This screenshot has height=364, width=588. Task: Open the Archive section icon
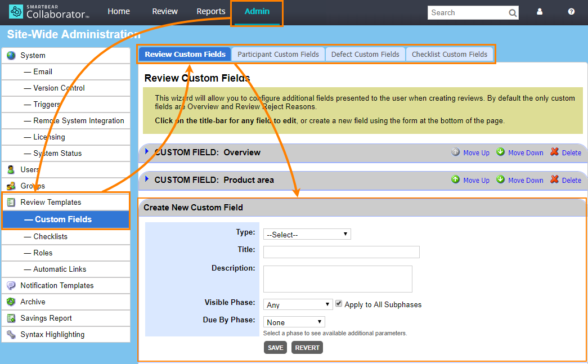coord(11,302)
